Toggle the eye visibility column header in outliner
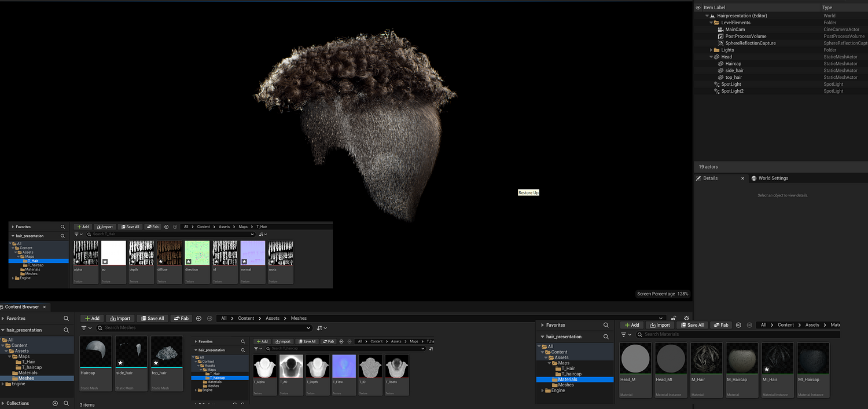The width and height of the screenshot is (868, 409). click(698, 8)
